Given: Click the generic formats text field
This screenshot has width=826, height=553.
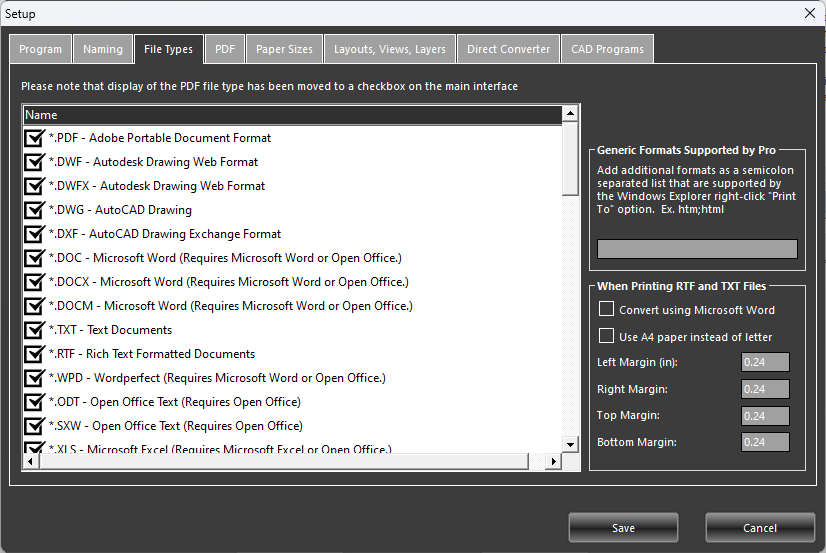Looking at the screenshot, I should tap(697, 249).
